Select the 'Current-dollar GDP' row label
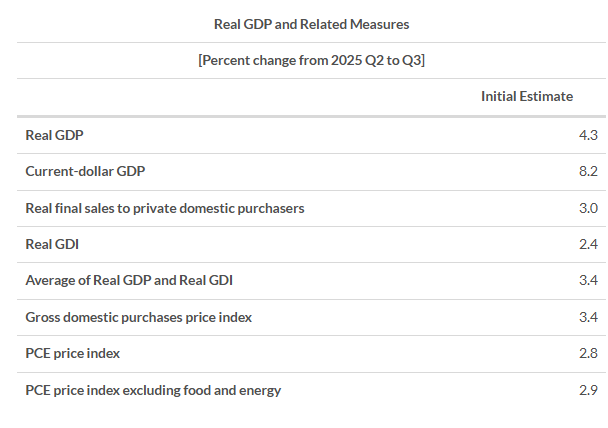 point(85,171)
